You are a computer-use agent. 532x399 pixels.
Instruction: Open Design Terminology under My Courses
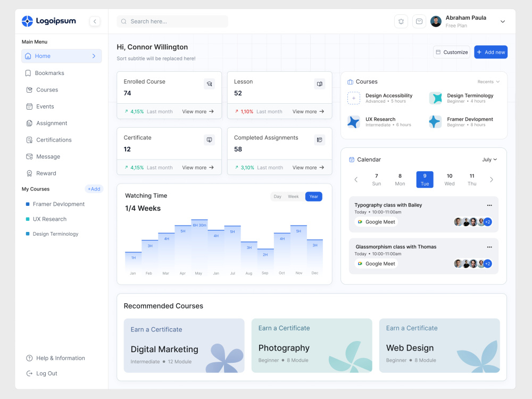click(x=52, y=234)
